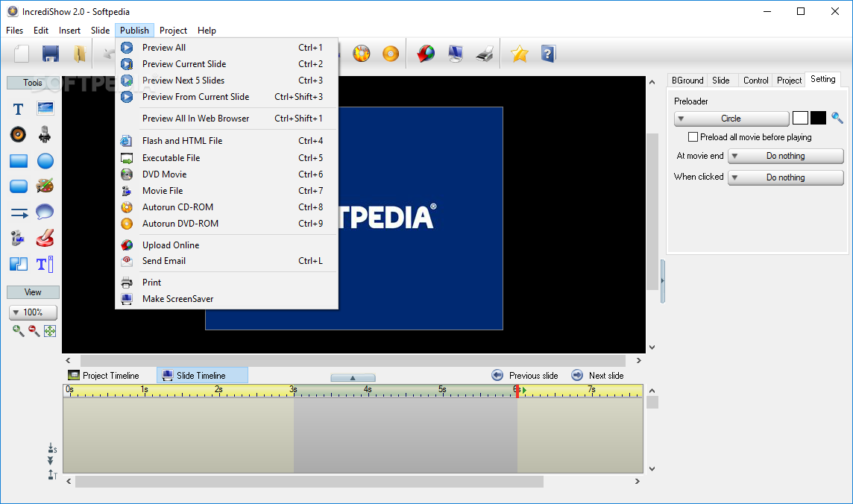This screenshot has width=853, height=504.
Task: Expand the timeline panel arrow handle
Action: [x=353, y=377]
